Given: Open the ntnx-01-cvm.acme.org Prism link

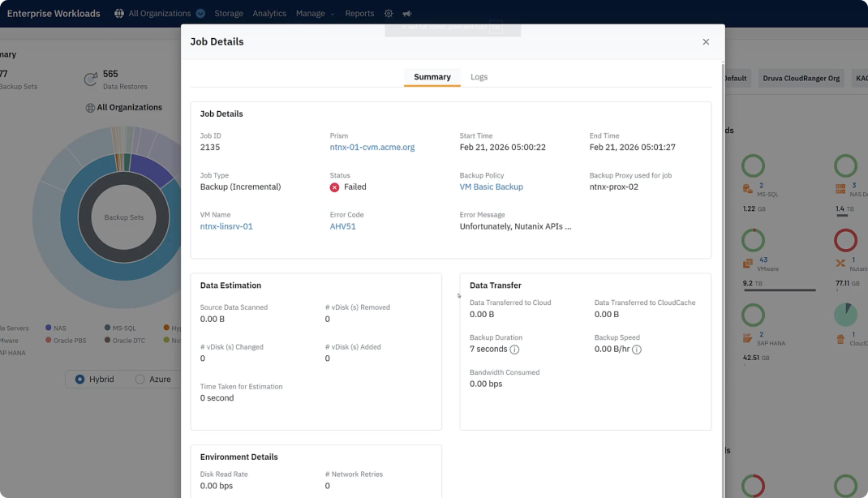Looking at the screenshot, I should 372,148.
